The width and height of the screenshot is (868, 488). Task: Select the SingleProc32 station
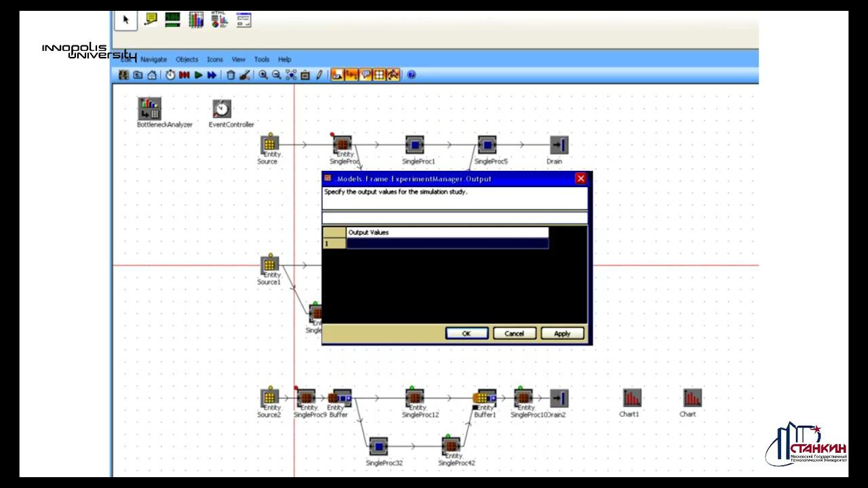point(378,447)
